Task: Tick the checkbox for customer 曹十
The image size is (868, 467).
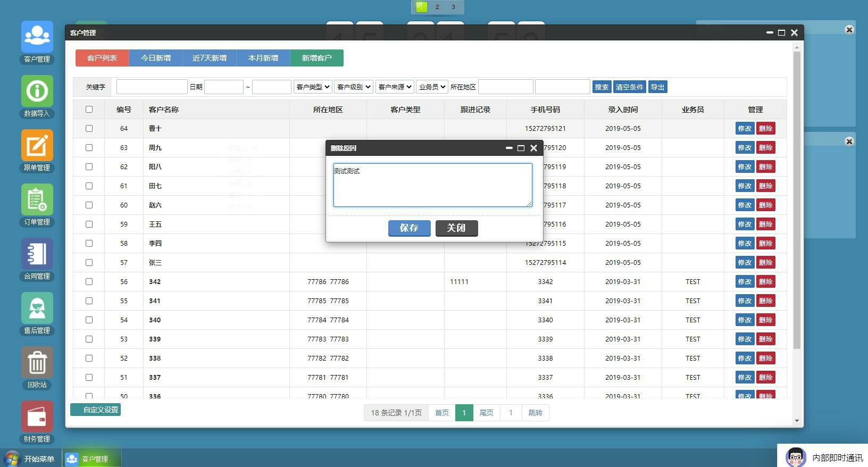Action: (89, 128)
